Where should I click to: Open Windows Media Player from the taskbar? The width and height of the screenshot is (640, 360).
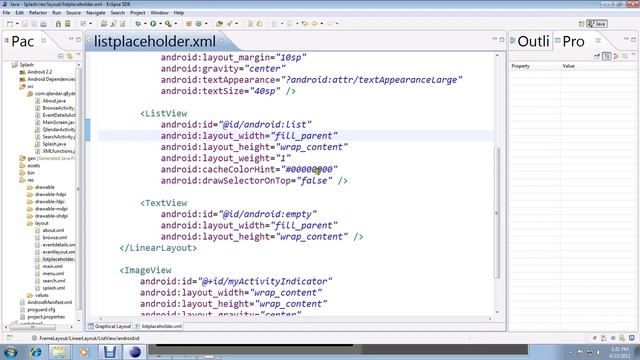pos(84,352)
